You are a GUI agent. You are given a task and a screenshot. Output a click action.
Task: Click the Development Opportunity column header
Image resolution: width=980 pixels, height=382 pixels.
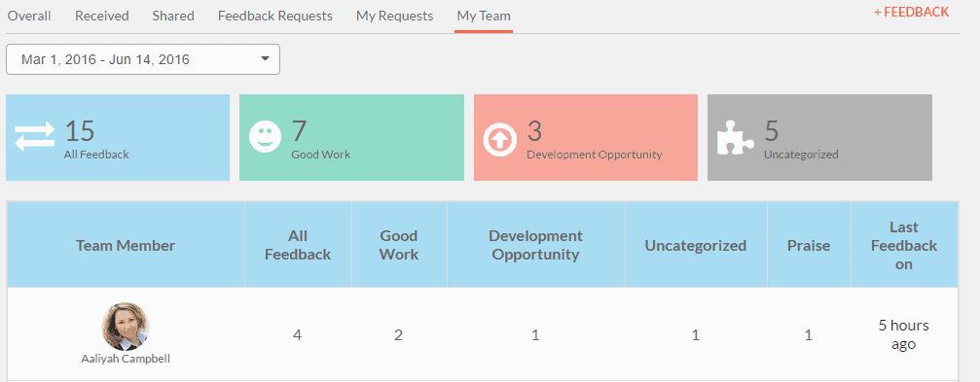[x=535, y=245]
